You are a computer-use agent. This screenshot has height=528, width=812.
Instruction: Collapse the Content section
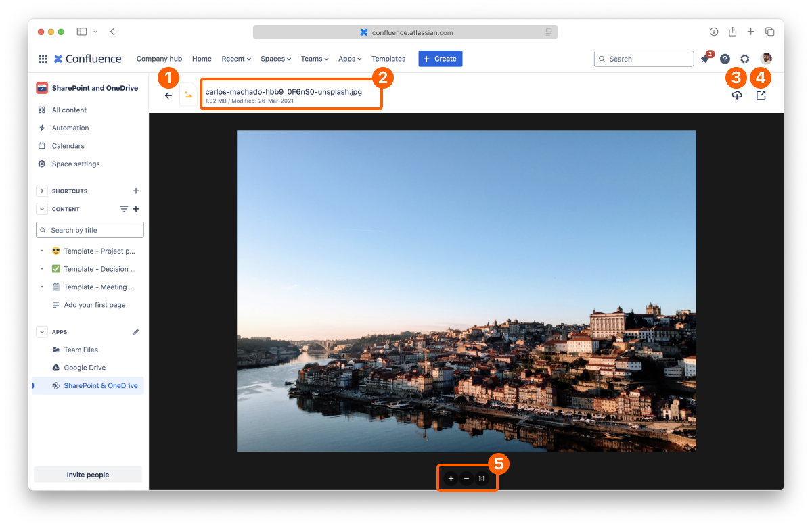click(41, 209)
